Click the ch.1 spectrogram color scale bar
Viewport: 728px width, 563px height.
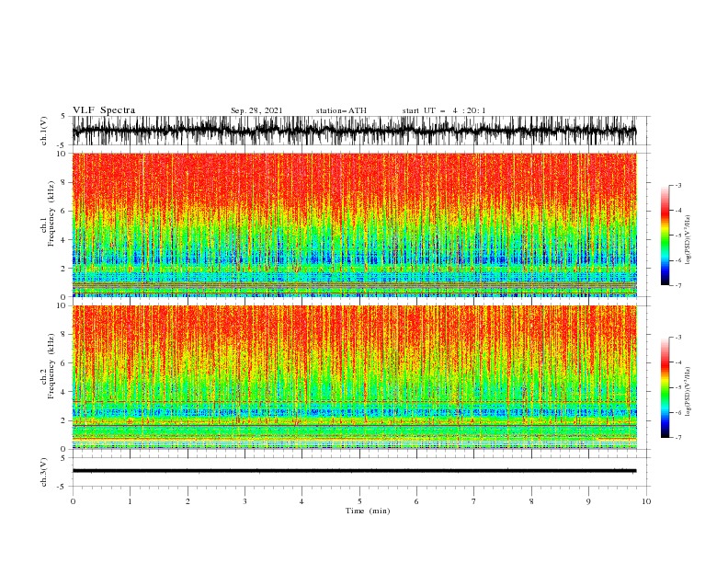point(665,236)
